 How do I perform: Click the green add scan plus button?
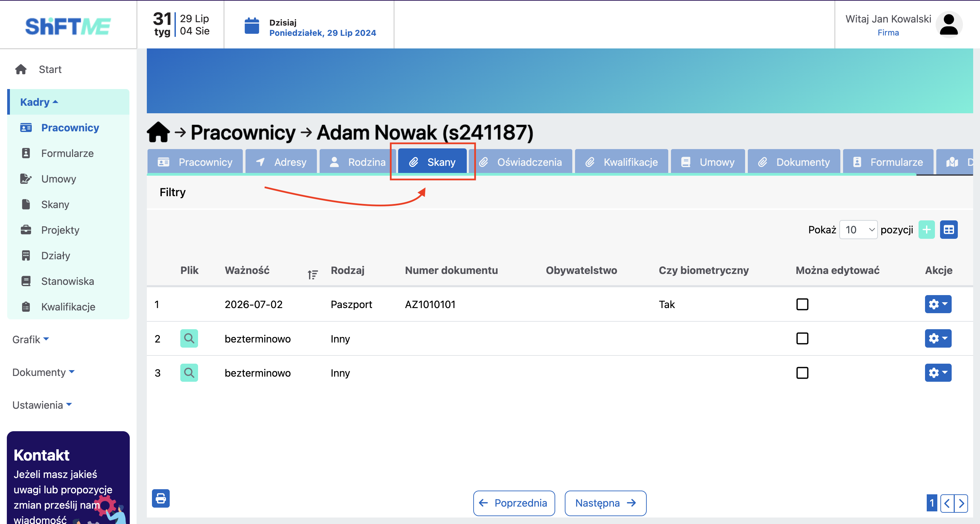(926, 230)
